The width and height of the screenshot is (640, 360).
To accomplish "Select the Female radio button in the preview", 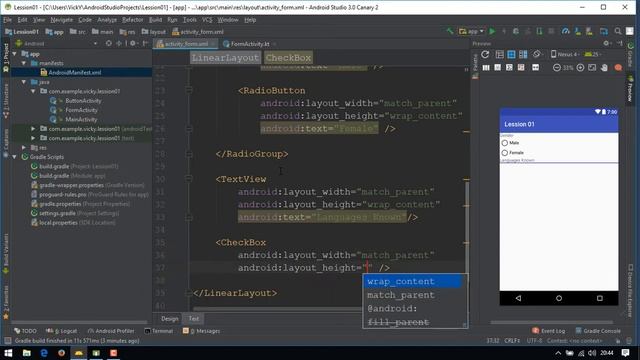I will click(x=505, y=153).
